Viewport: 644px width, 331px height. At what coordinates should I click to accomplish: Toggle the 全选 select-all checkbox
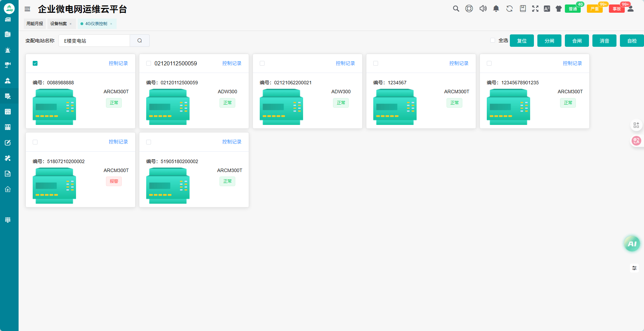[x=493, y=40]
